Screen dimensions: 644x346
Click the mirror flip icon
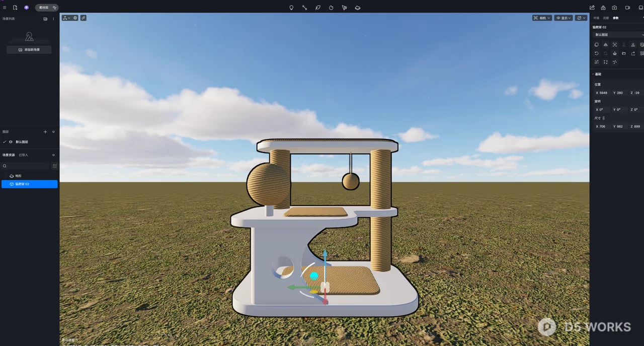pos(606,45)
